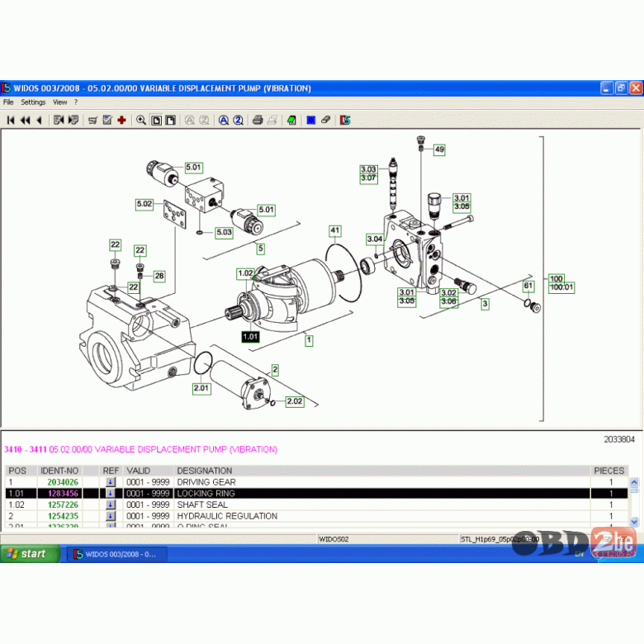This screenshot has width=644, height=644.
Task: Go to the first page toolbar icon
Action: tap(11, 120)
